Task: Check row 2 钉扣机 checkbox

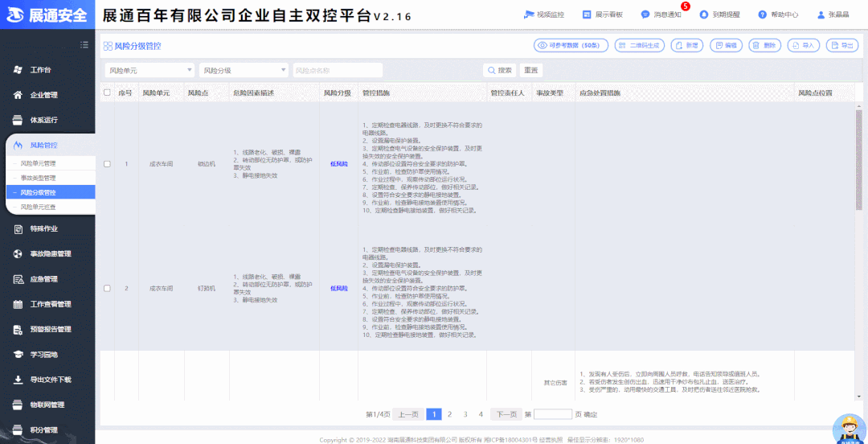Action: pyautogui.click(x=107, y=288)
